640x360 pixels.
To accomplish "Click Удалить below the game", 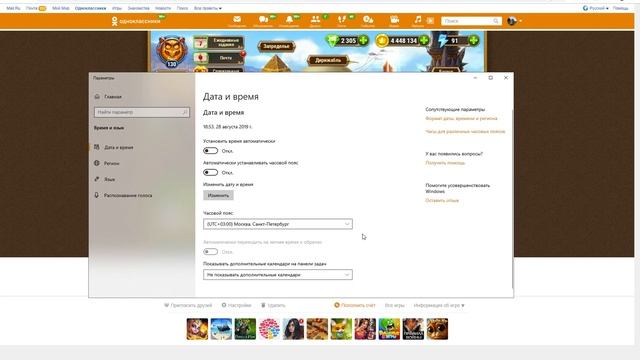I will pyautogui.click(x=273, y=305).
